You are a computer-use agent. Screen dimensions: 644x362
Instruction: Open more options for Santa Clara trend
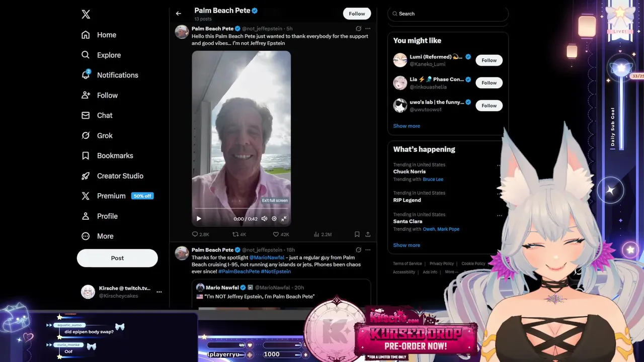coord(500,215)
